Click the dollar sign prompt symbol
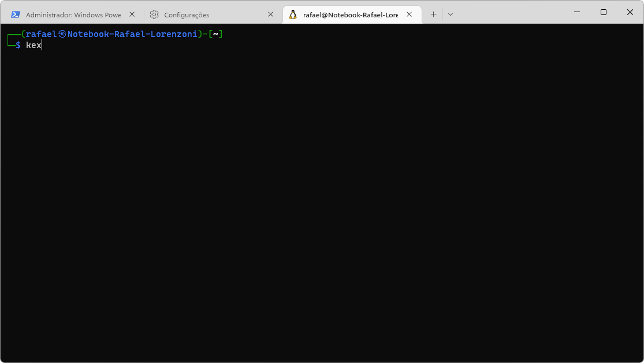 pos(18,45)
